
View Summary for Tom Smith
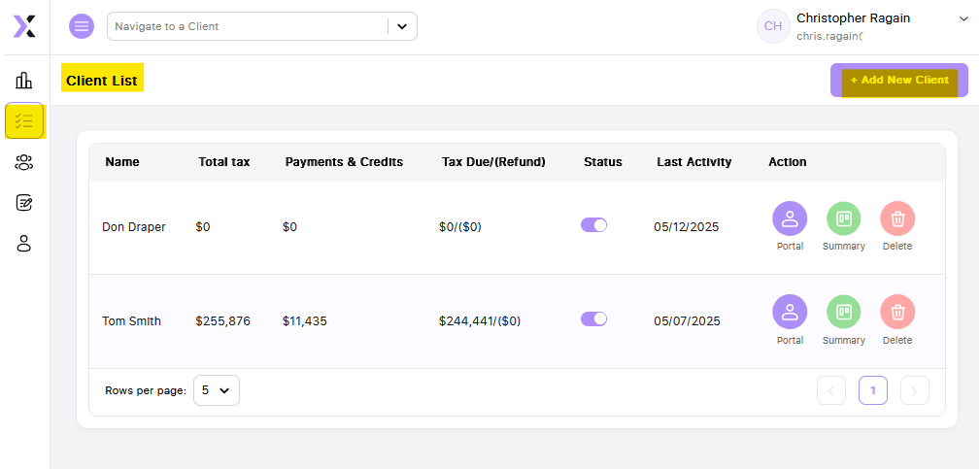(x=844, y=313)
